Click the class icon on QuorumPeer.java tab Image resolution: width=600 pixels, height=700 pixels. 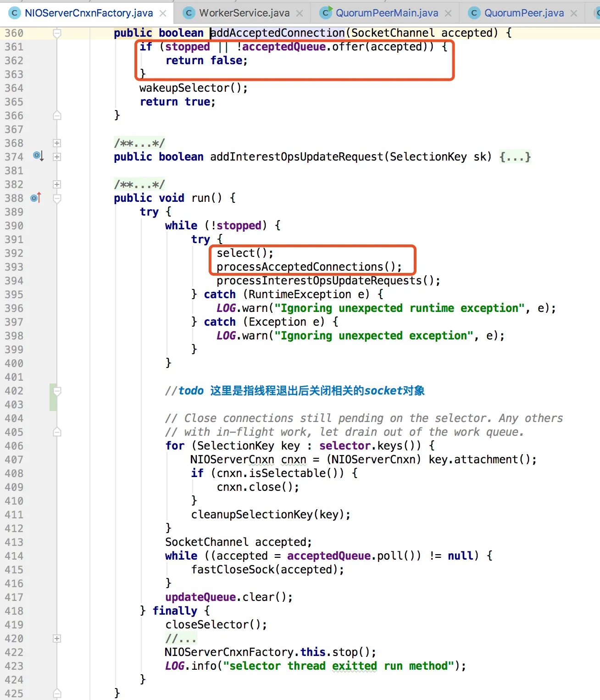474,13
